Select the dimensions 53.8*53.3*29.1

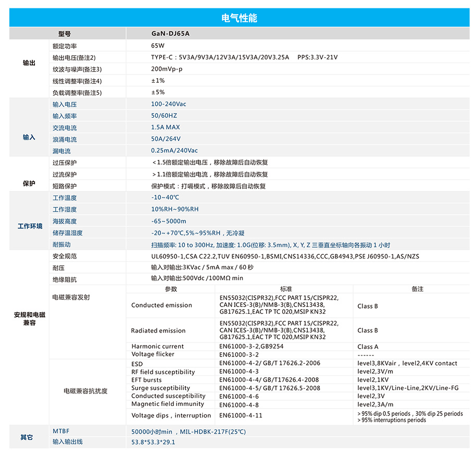[x=153, y=442]
